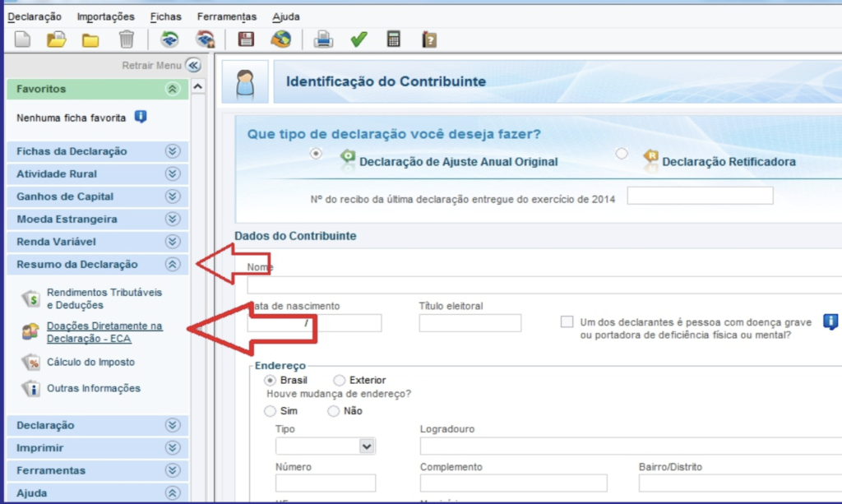This screenshot has height=504, width=842.
Task: Expand Fichas da Declaração section
Action: click(173, 151)
